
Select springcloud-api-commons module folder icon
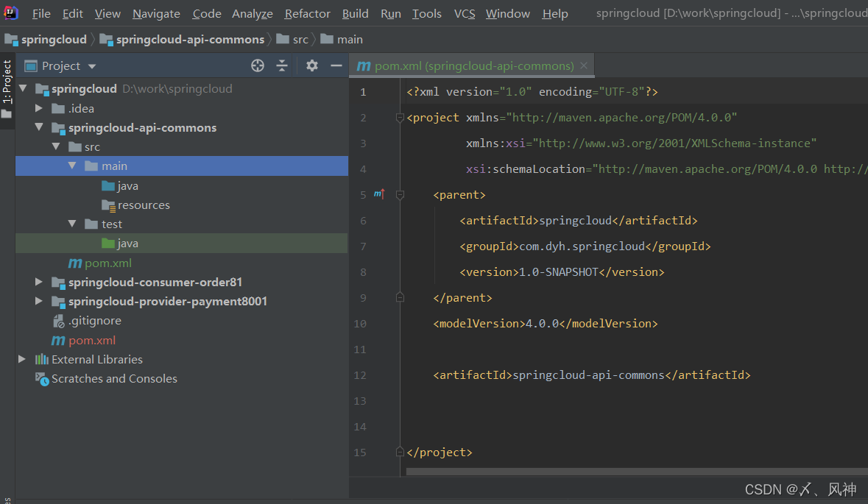59,128
